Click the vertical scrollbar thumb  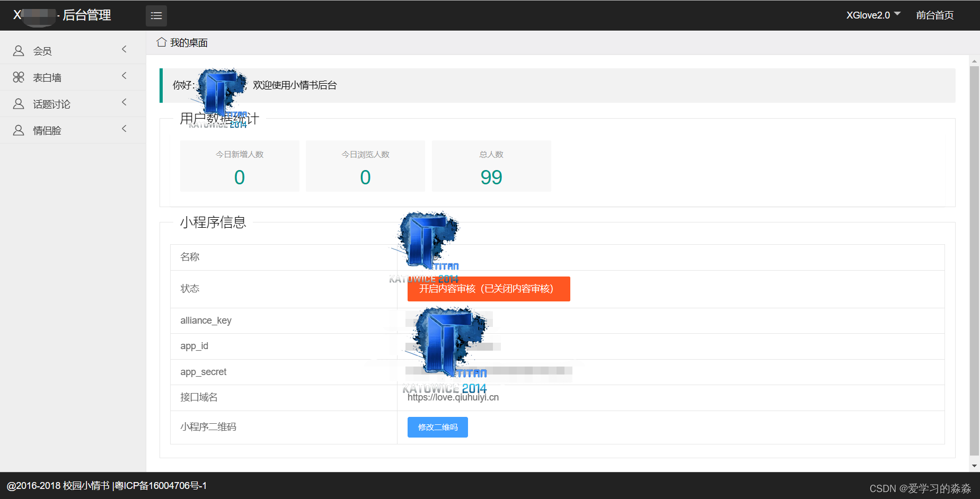tap(974, 260)
